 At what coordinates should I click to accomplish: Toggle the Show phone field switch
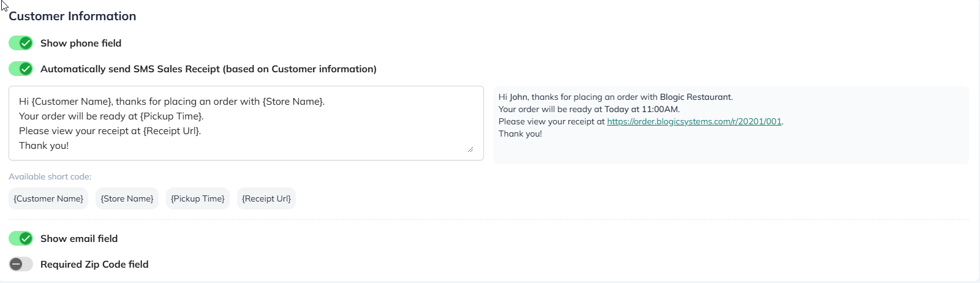tap(21, 43)
